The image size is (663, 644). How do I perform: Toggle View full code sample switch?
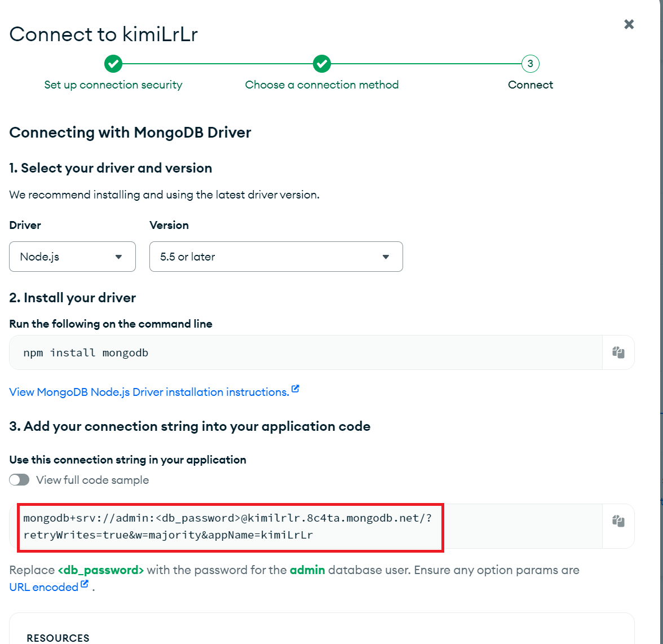click(x=19, y=480)
